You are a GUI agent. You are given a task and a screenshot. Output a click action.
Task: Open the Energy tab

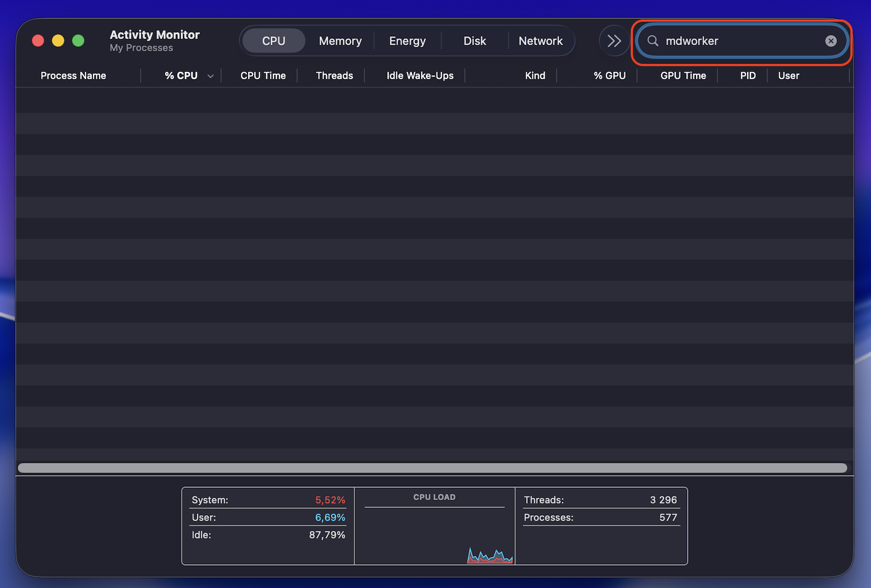[x=407, y=41]
